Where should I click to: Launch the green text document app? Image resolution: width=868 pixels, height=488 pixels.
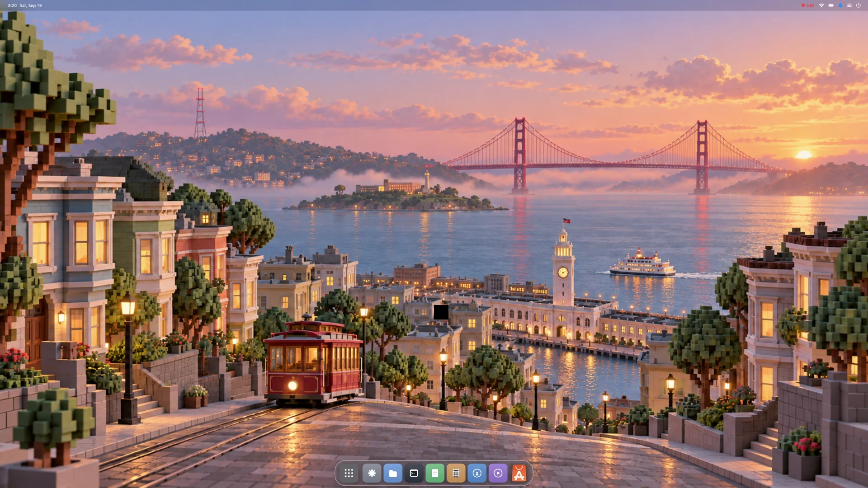435,473
